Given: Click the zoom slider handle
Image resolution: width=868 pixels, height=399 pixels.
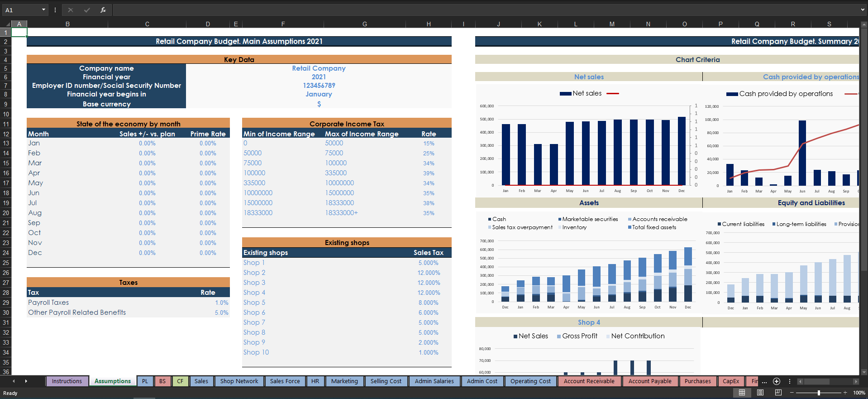Looking at the screenshot, I should [819, 393].
